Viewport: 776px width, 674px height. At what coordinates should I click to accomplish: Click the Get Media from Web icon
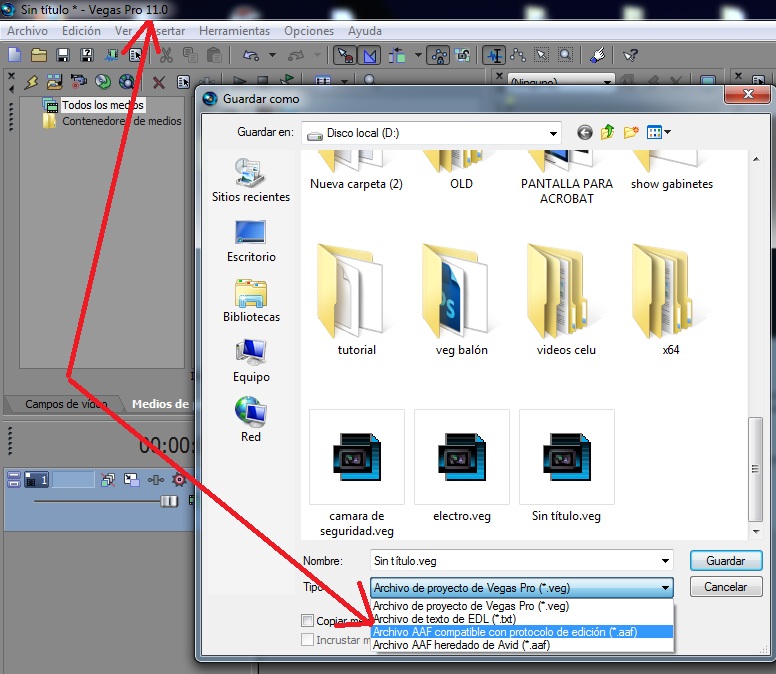[127, 82]
